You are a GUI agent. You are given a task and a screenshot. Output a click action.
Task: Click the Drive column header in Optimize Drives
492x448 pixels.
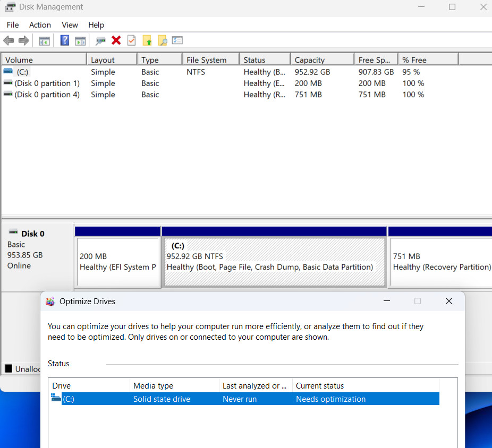(89, 385)
